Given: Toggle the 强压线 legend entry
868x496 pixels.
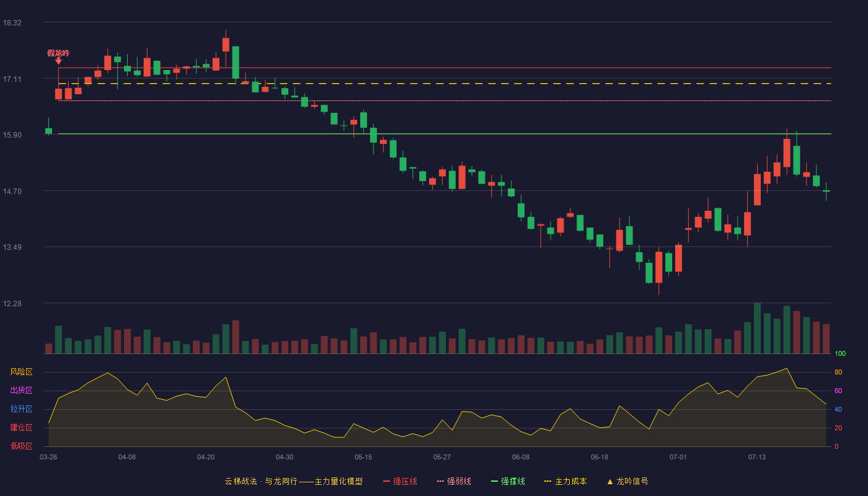Looking at the screenshot, I should (x=400, y=481).
